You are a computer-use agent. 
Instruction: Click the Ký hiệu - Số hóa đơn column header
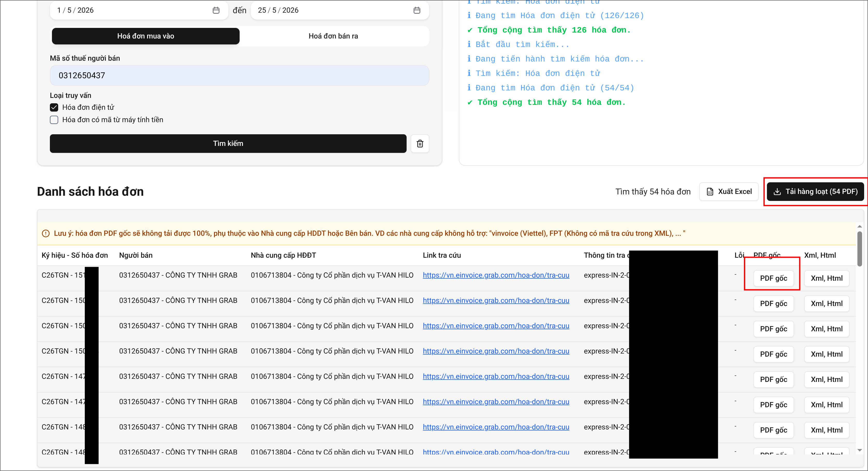pyautogui.click(x=75, y=255)
